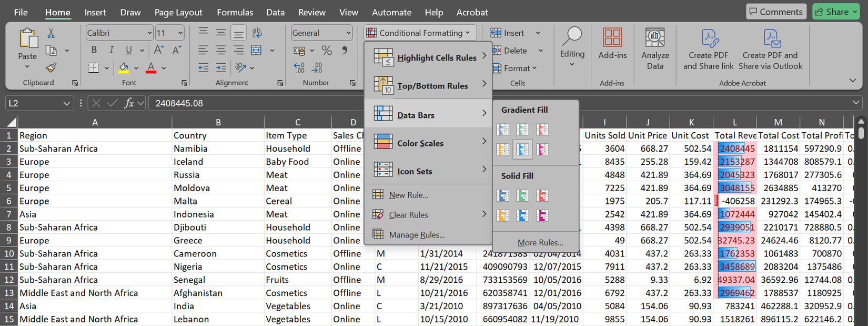Click the Share button
The width and height of the screenshot is (868, 326).
point(835,12)
